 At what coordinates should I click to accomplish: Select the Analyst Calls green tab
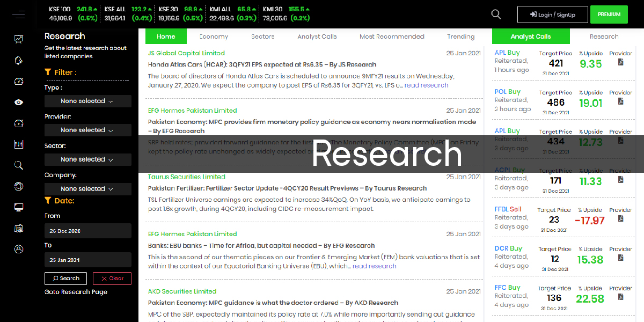coord(531,36)
